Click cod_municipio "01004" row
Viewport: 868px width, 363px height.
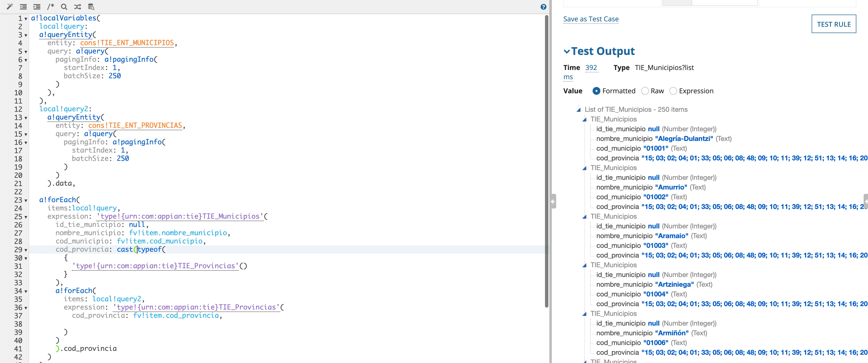642,294
